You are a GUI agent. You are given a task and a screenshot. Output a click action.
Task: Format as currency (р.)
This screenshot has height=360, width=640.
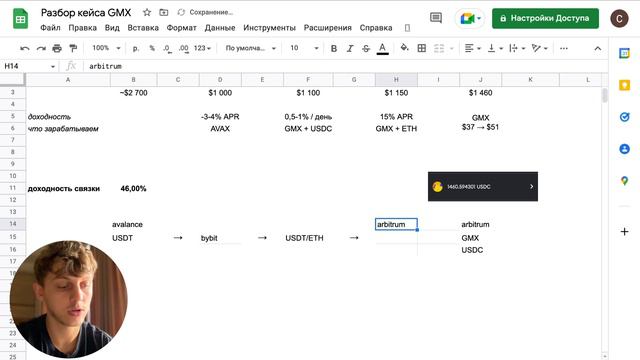pyautogui.click(x=136, y=48)
